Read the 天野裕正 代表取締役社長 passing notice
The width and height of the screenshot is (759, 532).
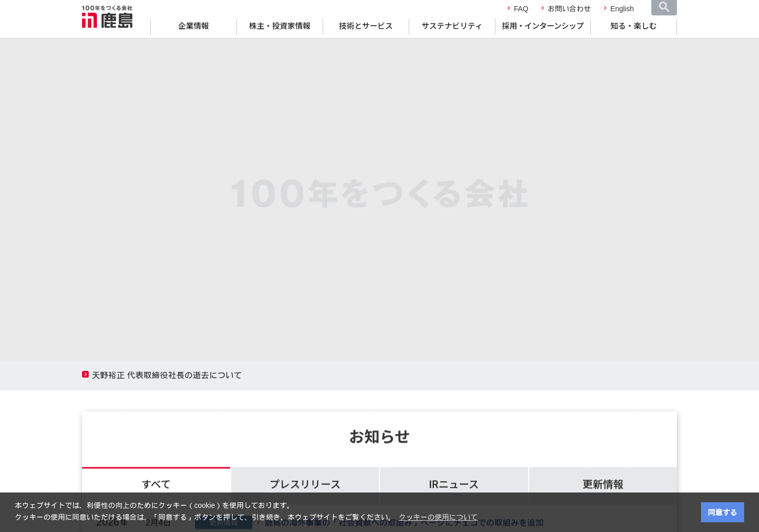[x=167, y=376]
